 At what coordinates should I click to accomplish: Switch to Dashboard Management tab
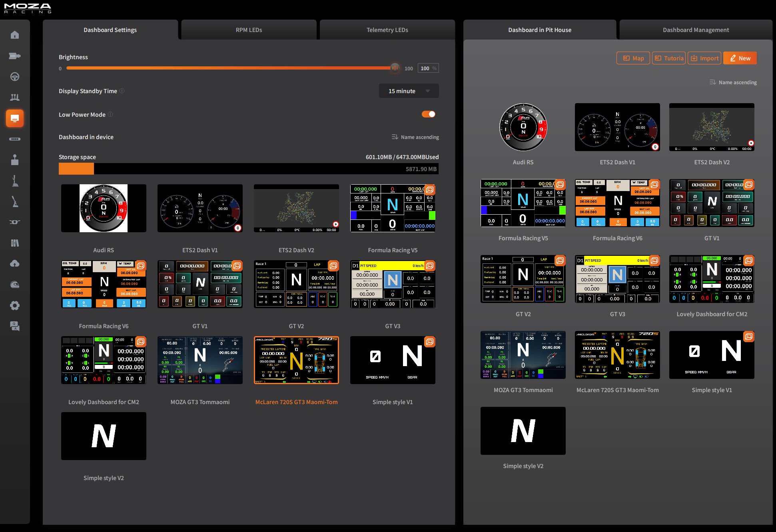coord(696,30)
